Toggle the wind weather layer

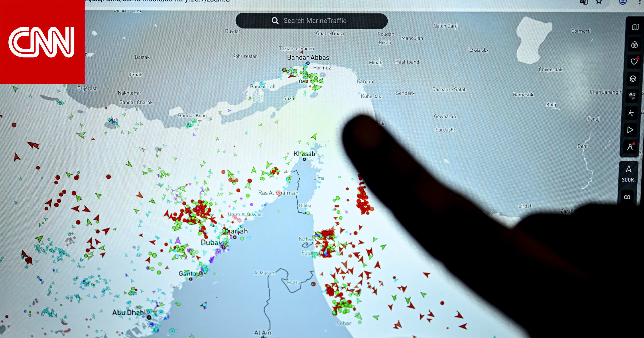632,96
